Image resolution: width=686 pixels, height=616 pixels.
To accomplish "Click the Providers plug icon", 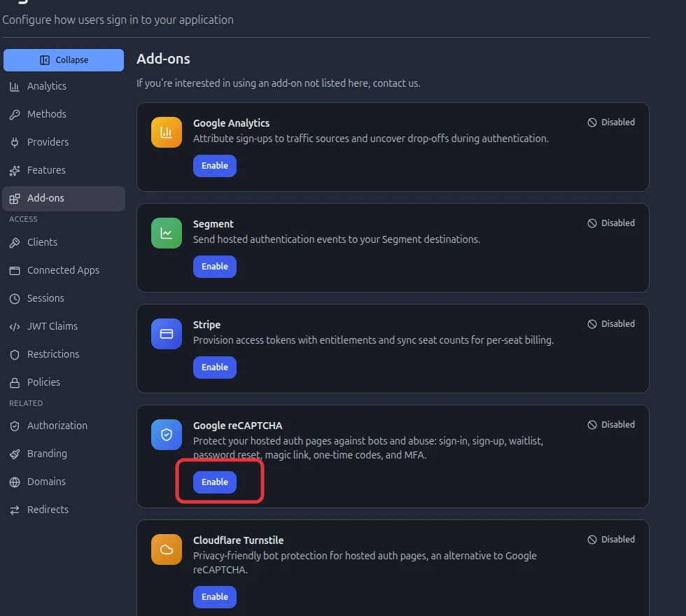I will 15,143.
